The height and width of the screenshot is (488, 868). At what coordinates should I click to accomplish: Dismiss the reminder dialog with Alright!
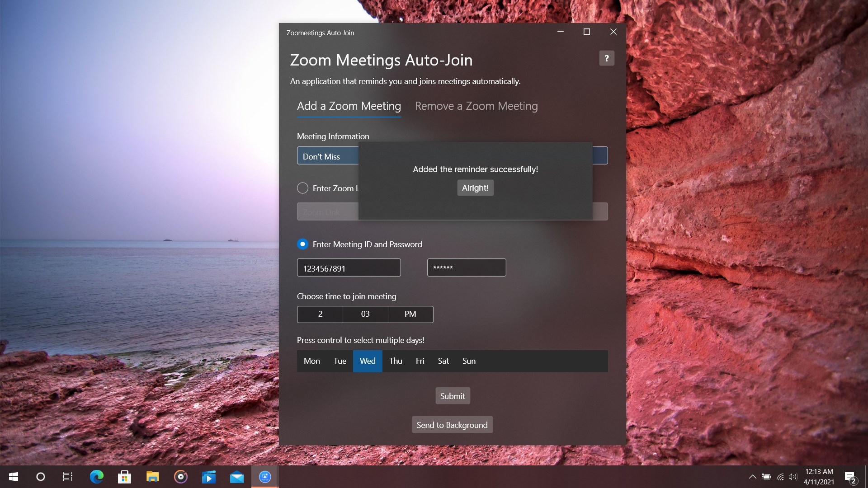coord(475,188)
